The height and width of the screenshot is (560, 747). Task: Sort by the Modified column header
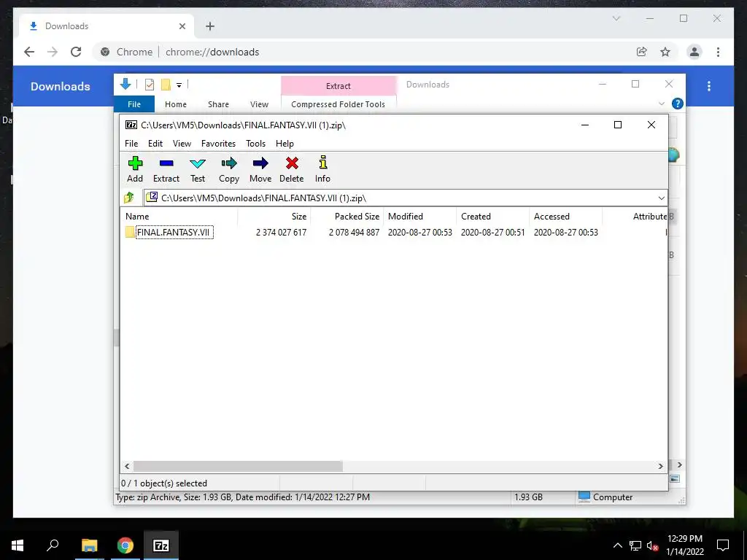coord(419,216)
